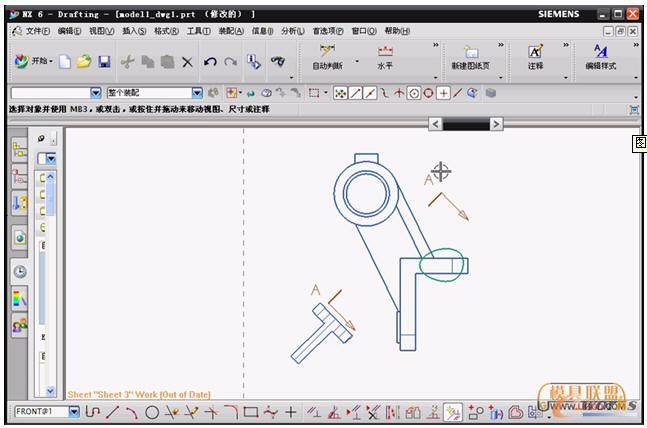Click the Annotation (注释) tool icon
The image size is (647, 428).
(x=535, y=54)
